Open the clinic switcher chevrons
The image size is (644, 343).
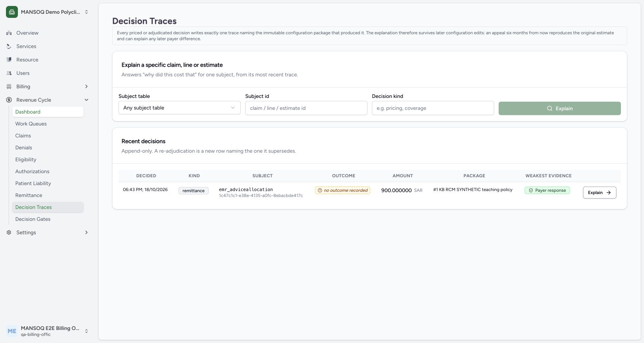coord(86,12)
